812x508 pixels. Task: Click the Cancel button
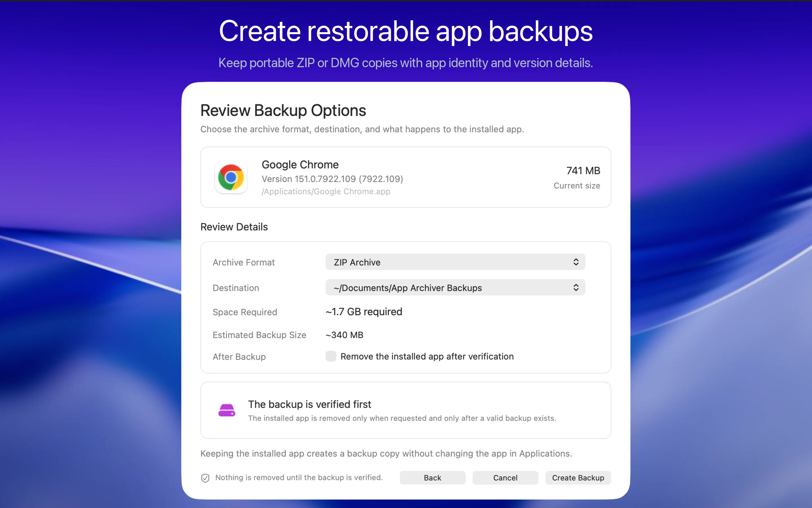[x=505, y=478]
